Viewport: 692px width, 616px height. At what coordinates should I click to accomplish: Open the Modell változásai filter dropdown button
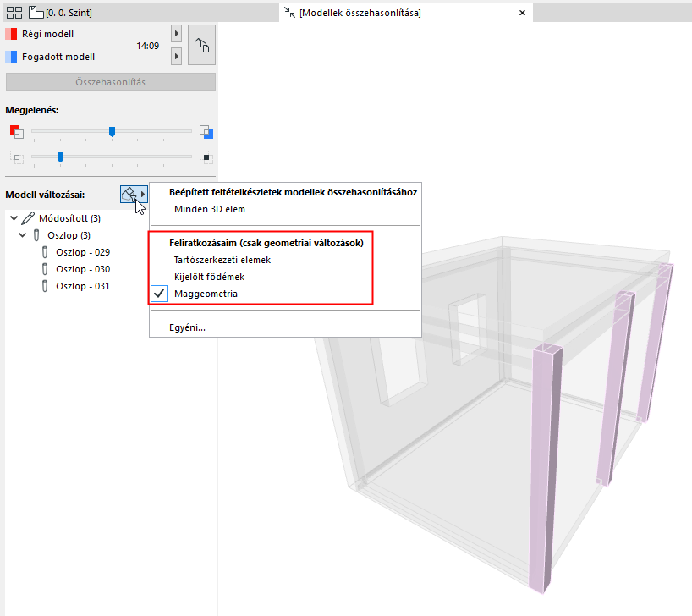click(x=134, y=194)
